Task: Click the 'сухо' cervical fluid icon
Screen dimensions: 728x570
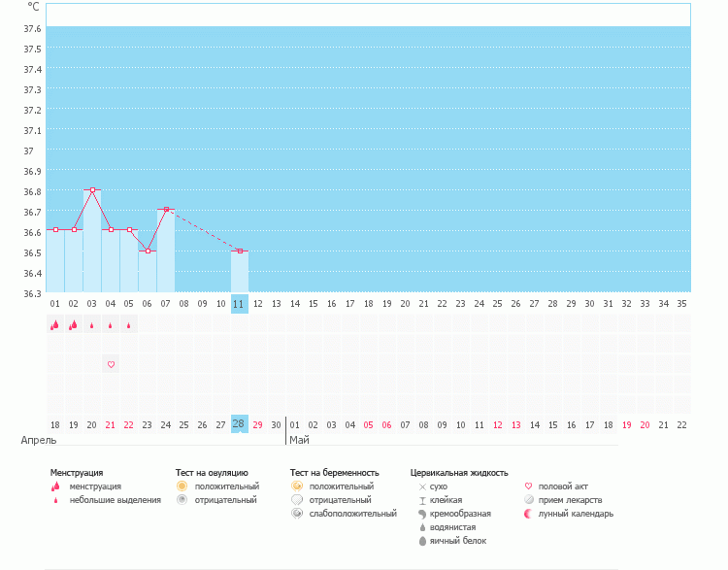Action: [x=421, y=486]
